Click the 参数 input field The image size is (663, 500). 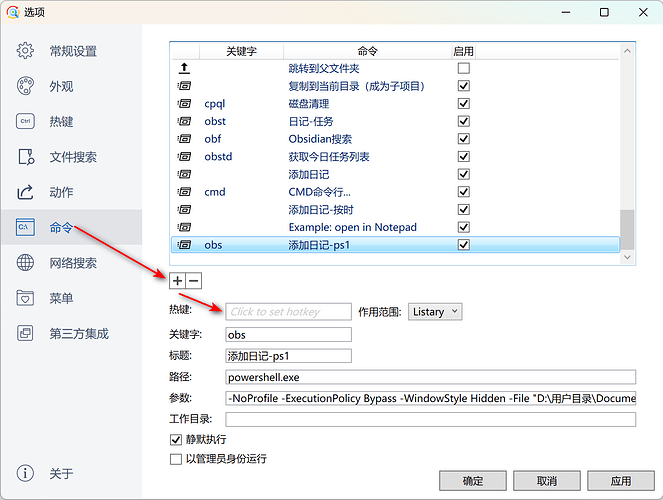pyautogui.click(x=430, y=398)
